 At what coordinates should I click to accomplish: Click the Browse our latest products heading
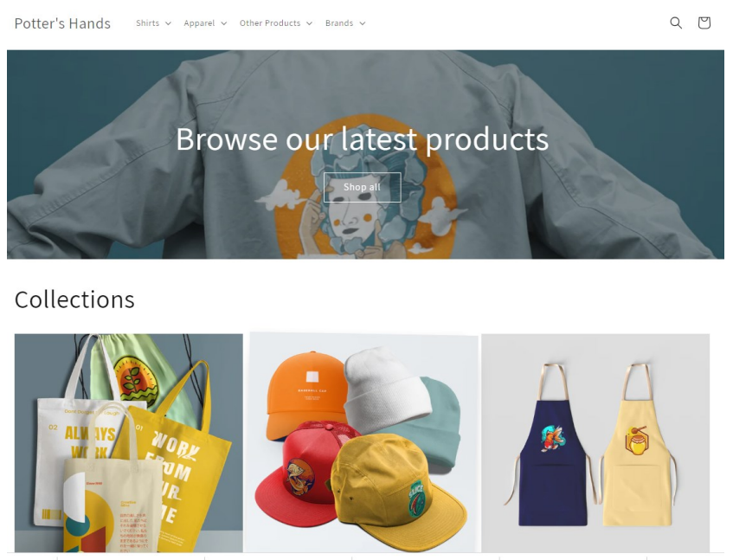tap(363, 139)
